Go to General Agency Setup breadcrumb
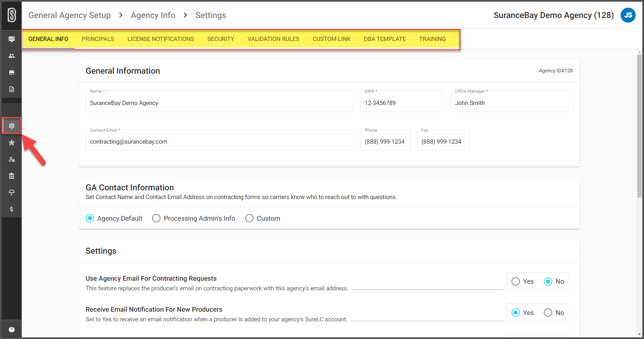 click(69, 15)
